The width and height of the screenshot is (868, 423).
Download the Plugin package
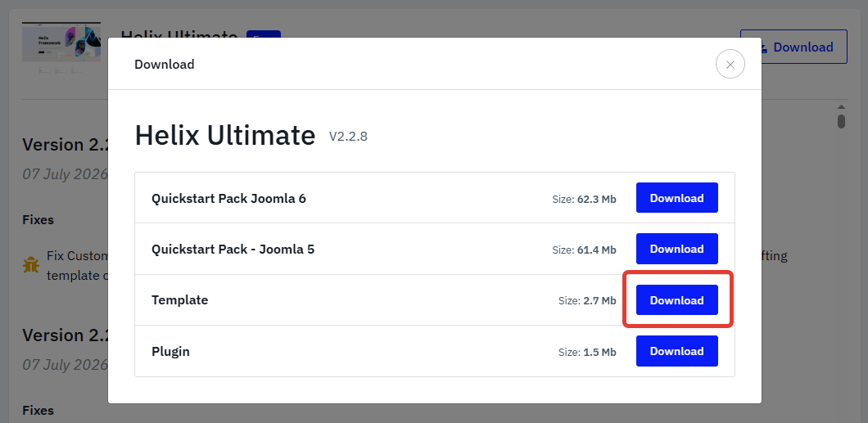676,351
